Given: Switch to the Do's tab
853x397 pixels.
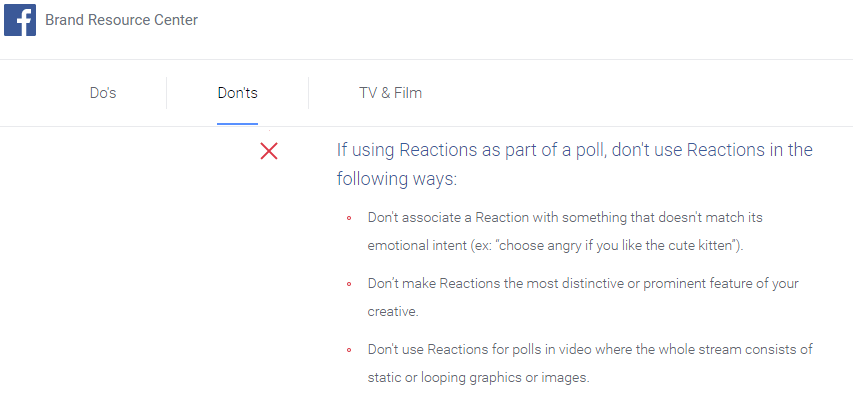Looking at the screenshot, I should tap(103, 93).
